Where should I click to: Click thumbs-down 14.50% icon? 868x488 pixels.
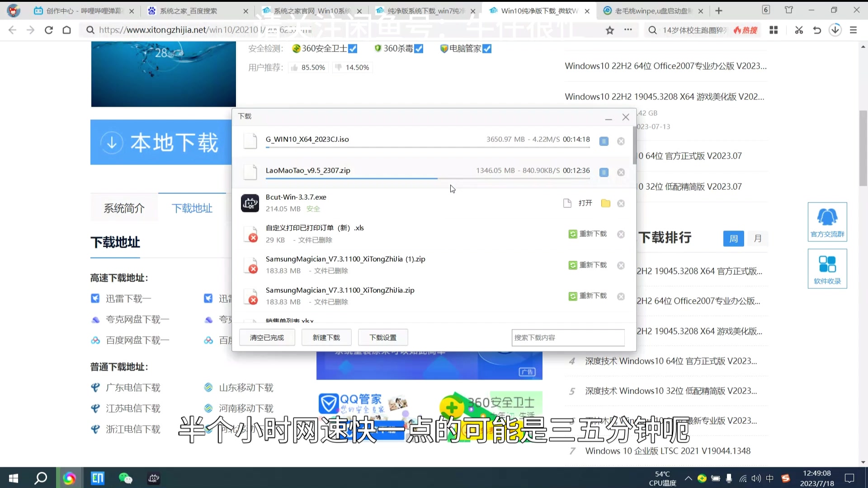(338, 67)
